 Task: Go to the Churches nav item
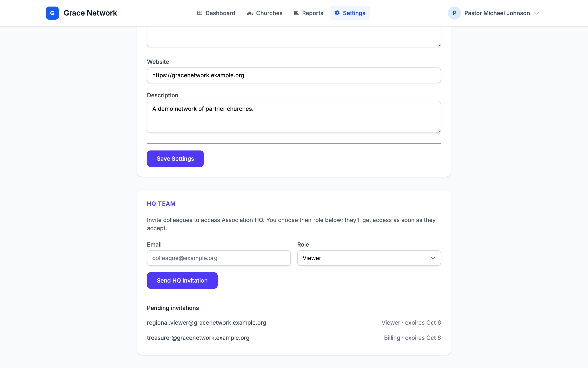click(264, 13)
